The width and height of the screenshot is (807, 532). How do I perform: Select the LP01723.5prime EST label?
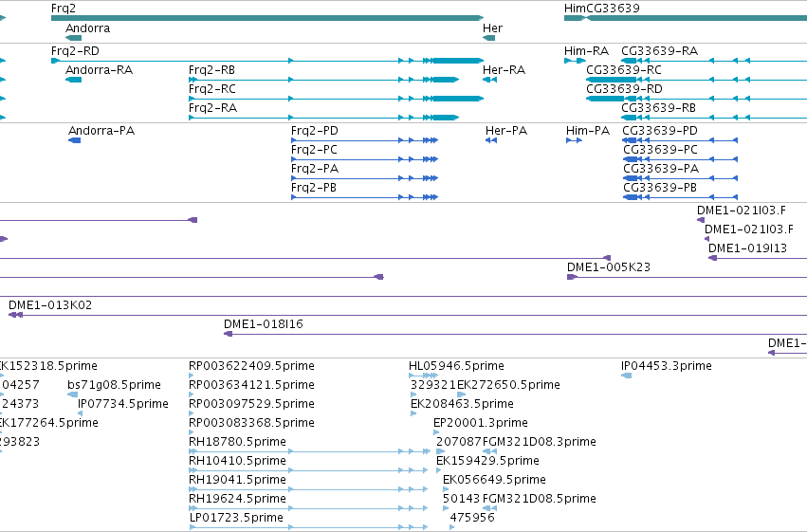236,518
